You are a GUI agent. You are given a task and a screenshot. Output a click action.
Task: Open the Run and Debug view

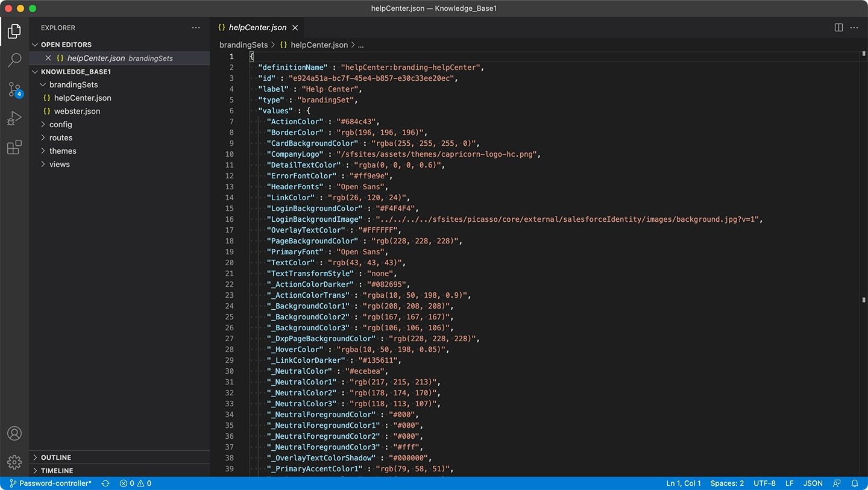(x=14, y=119)
